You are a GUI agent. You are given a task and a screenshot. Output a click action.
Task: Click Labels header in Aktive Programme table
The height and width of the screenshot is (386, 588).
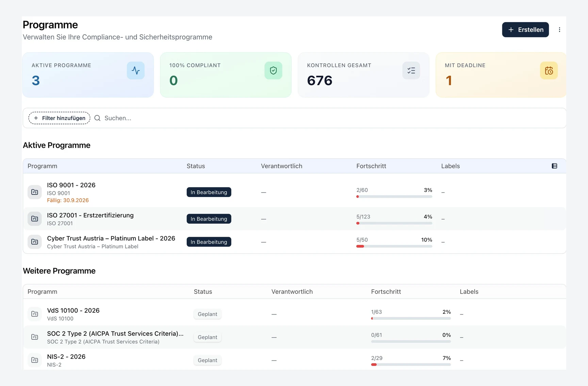pyautogui.click(x=451, y=166)
